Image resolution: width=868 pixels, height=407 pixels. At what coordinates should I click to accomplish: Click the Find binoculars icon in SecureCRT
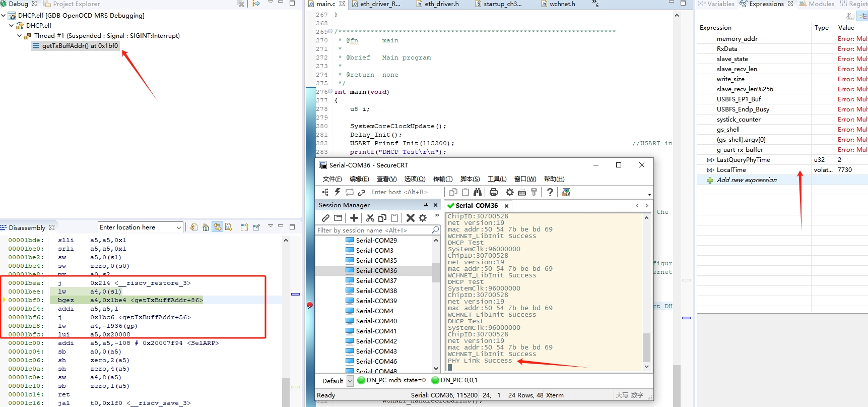477,192
